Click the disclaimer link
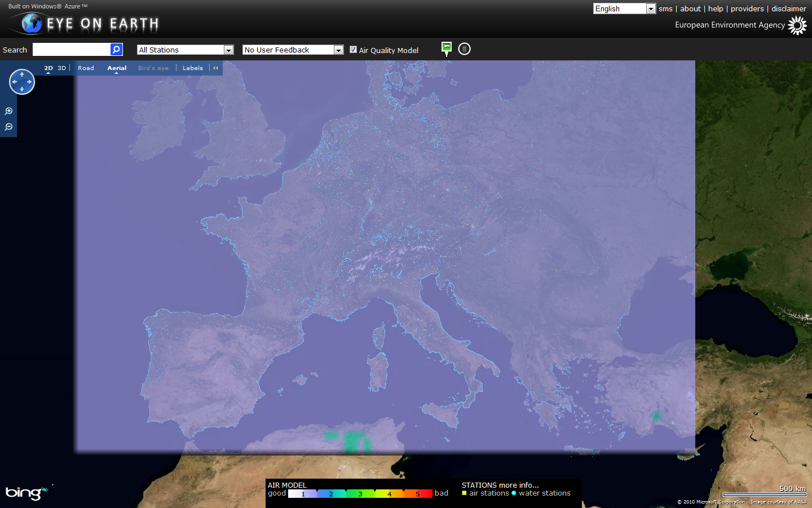812x508 pixels. [788, 8]
